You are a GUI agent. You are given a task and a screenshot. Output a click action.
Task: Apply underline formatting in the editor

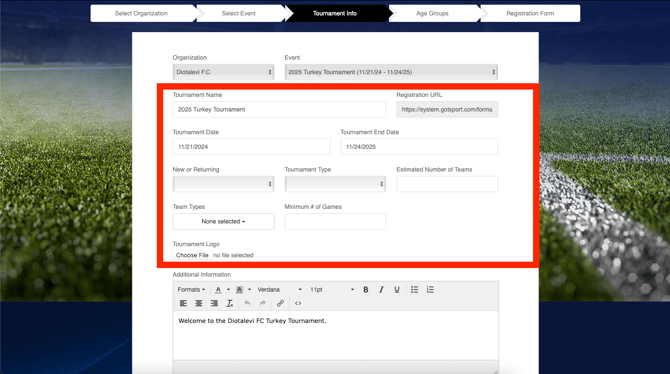point(397,290)
